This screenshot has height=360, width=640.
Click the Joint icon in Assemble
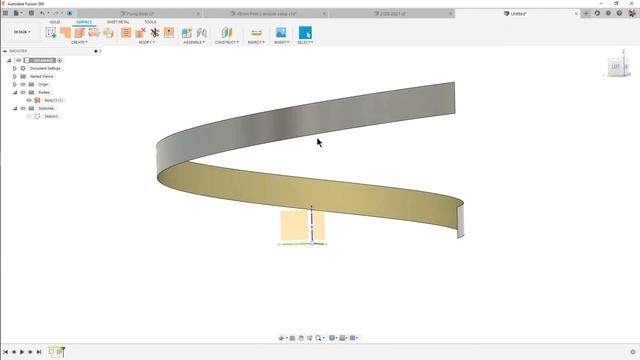point(202,33)
